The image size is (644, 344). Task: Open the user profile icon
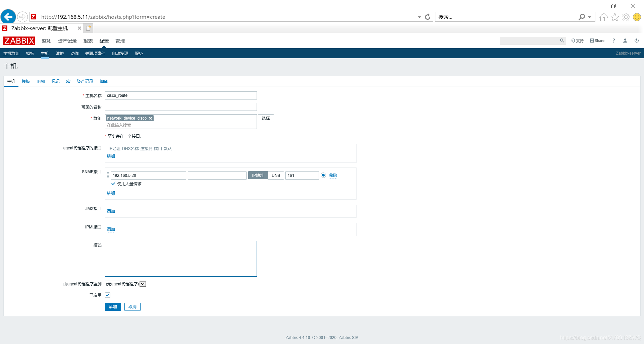tap(625, 41)
